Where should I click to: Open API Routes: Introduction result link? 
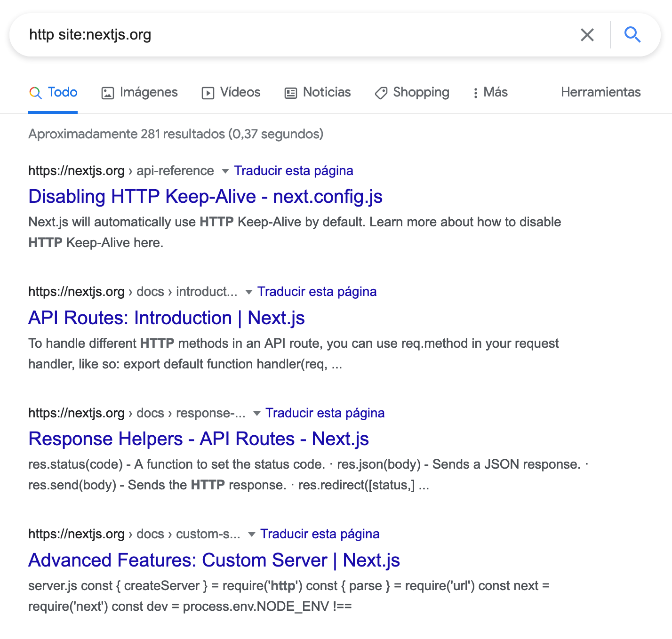tap(166, 318)
